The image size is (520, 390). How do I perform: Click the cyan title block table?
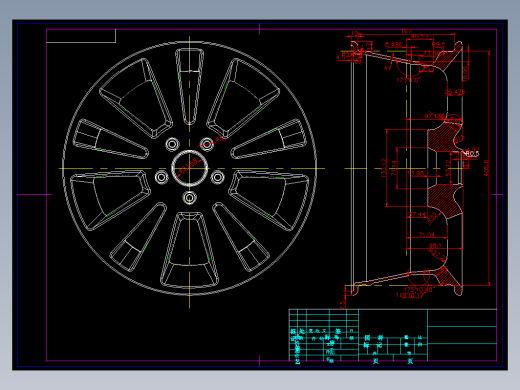(392, 335)
